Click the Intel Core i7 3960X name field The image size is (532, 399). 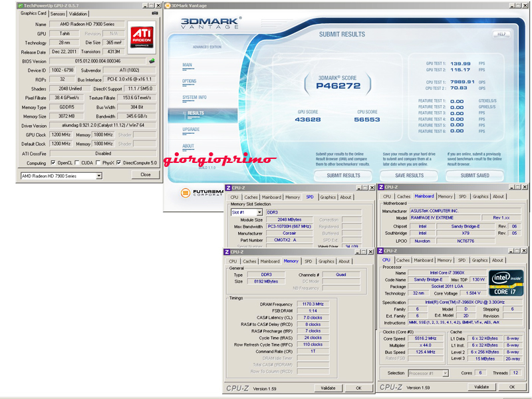pyautogui.click(x=447, y=273)
